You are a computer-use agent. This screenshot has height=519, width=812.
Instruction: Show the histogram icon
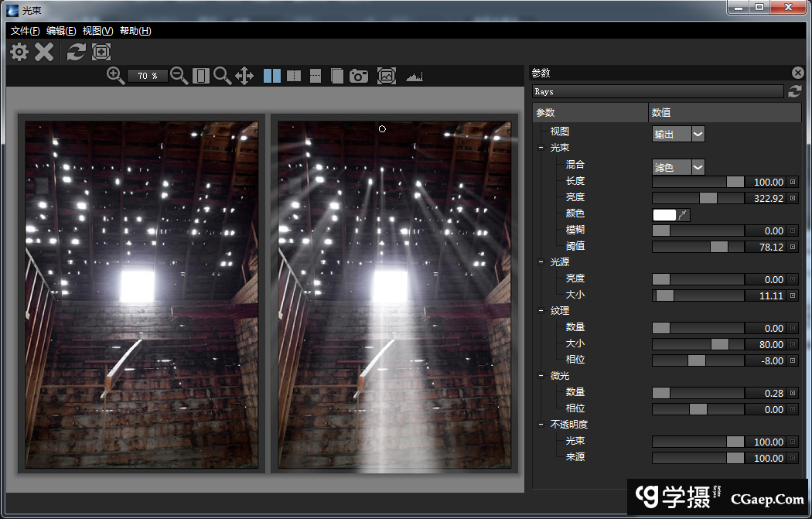415,76
